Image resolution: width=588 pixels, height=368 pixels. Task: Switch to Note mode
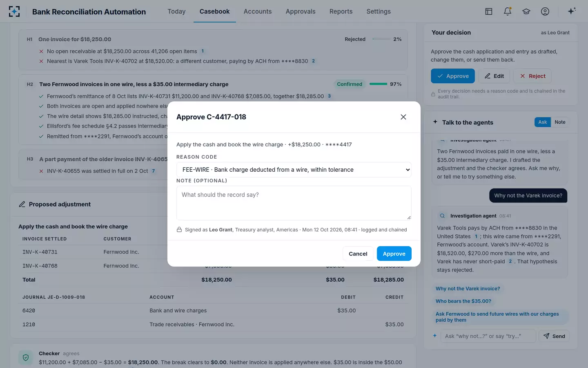coord(560,122)
